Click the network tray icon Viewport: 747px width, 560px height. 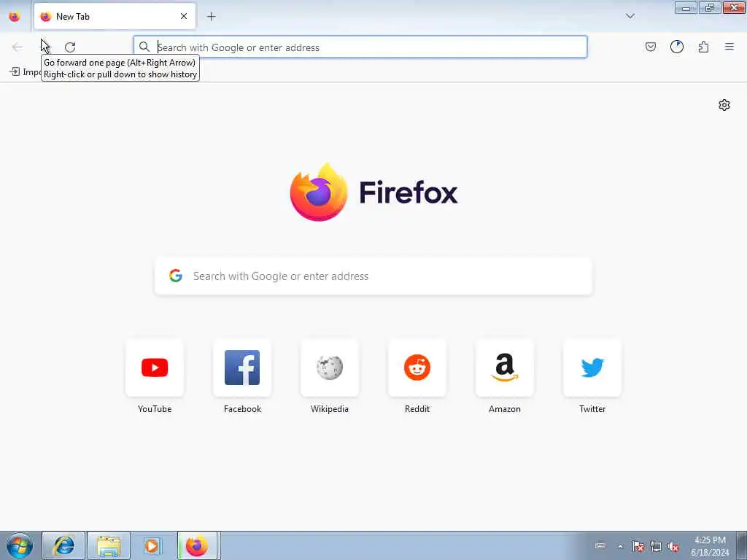pyautogui.click(x=656, y=546)
